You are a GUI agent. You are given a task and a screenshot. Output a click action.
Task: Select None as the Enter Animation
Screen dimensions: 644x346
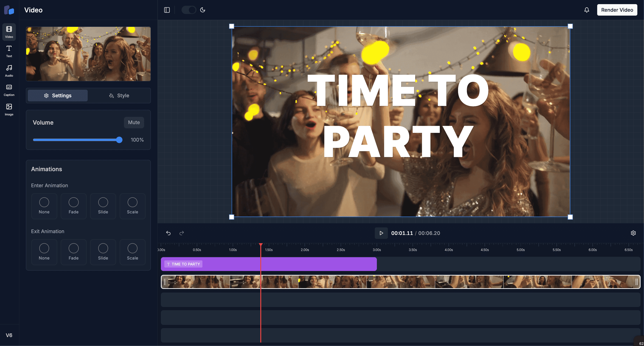[x=44, y=206]
